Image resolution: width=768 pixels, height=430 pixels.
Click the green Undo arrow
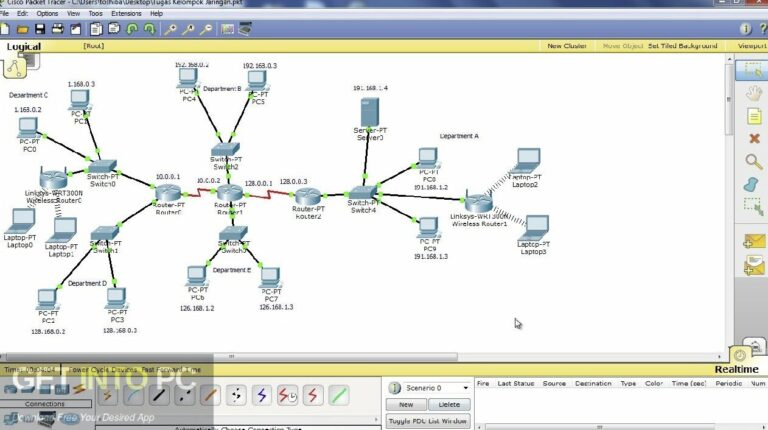(x=132, y=29)
